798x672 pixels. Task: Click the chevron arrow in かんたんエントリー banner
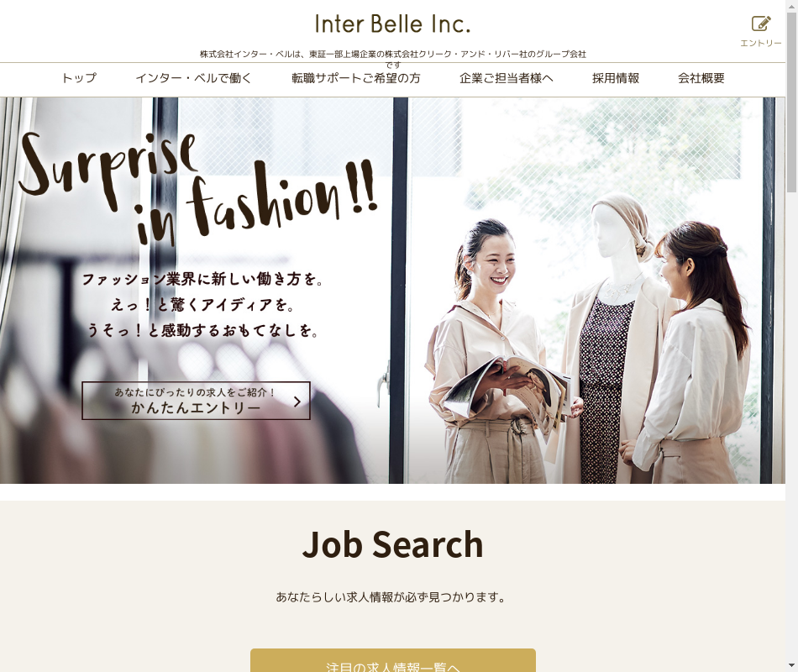297,402
